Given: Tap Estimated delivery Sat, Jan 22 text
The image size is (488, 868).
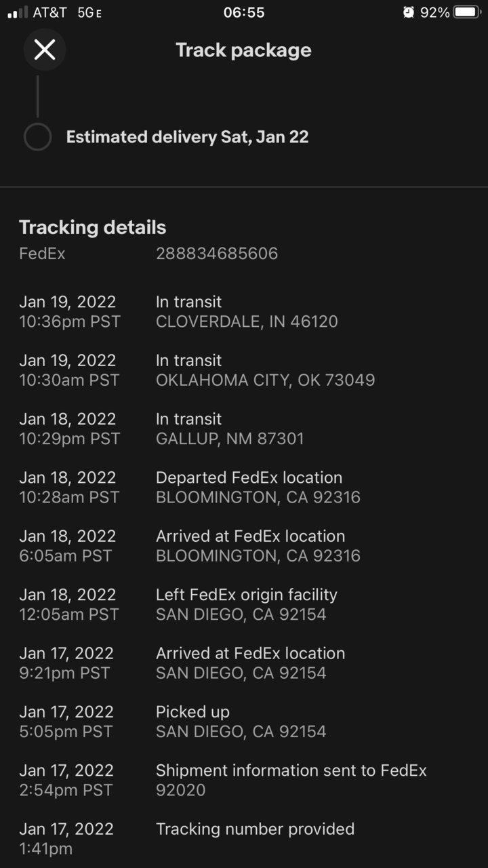Looking at the screenshot, I should [187, 137].
